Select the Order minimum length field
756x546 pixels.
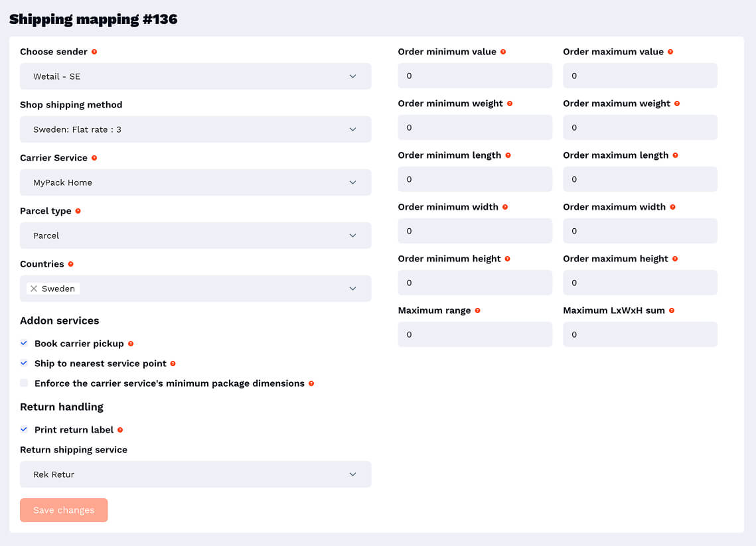click(475, 179)
